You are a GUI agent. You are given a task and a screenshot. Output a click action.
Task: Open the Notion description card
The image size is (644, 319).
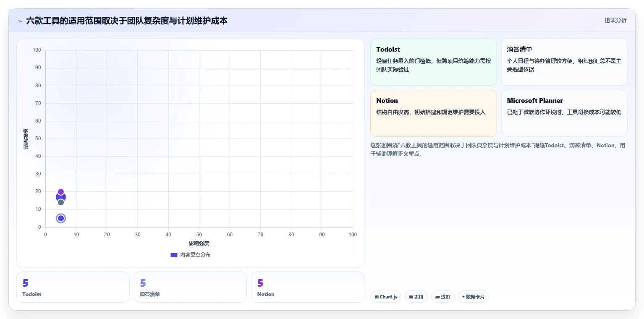[x=434, y=113]
